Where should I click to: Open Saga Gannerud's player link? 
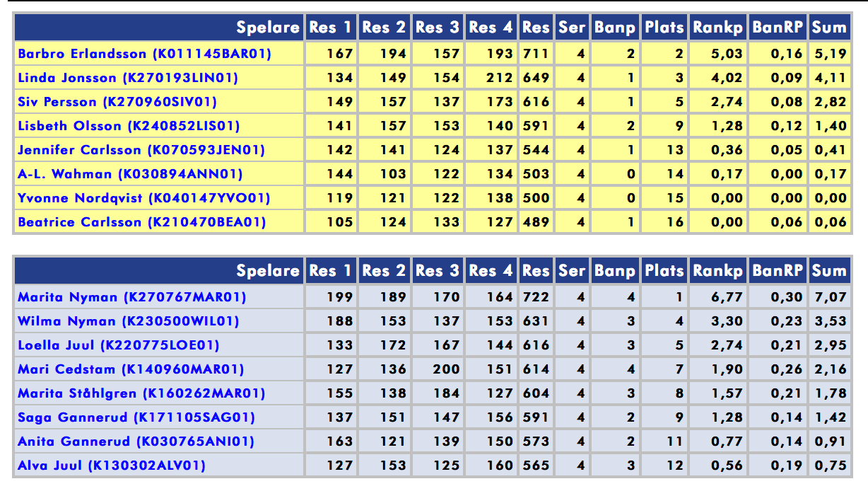point(136,417)
